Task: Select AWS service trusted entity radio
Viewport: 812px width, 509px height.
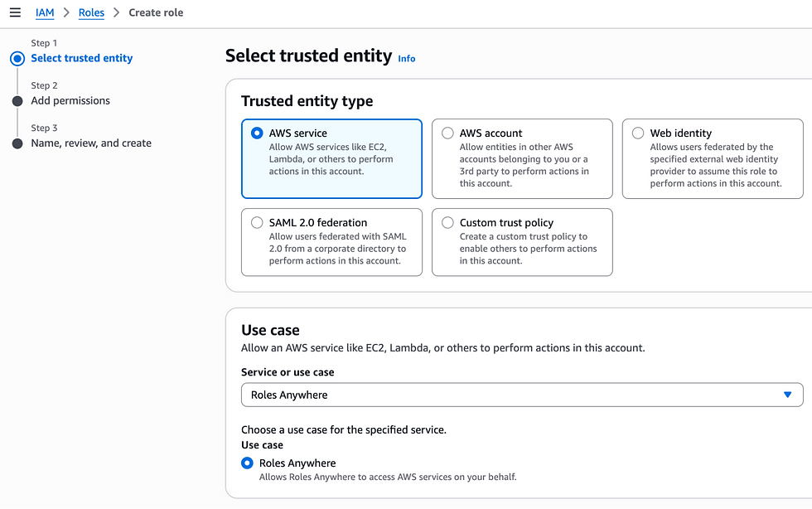Action: click(x=257, y=133)
